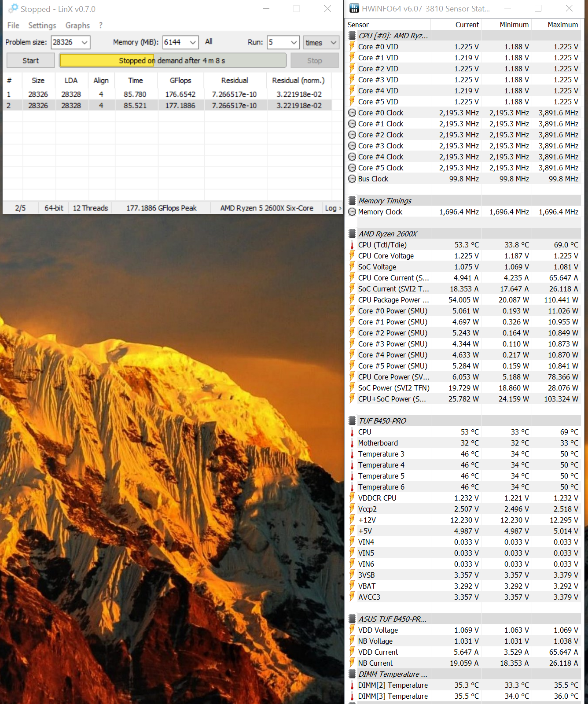The height and width of the screenshot is (704, 588).
Task: Click the Core #0 VID voltage bolt icon
Action: tap(352, 46)
